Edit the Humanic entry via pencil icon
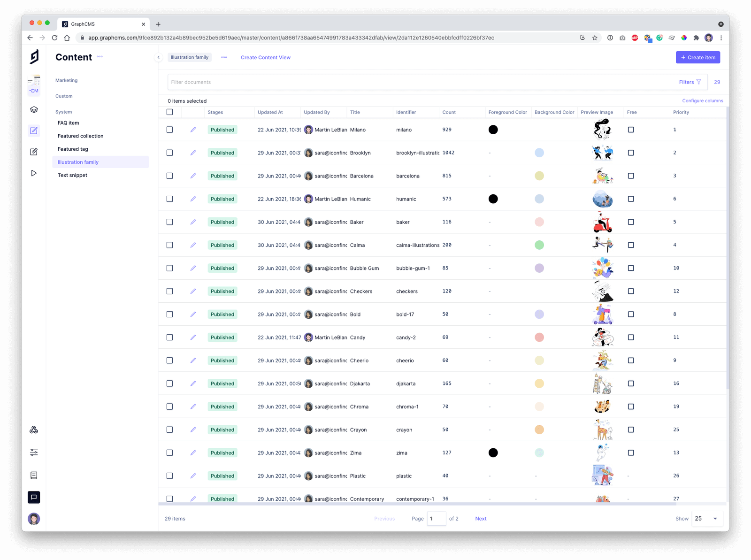751x560 pixels. coord(193,199)
